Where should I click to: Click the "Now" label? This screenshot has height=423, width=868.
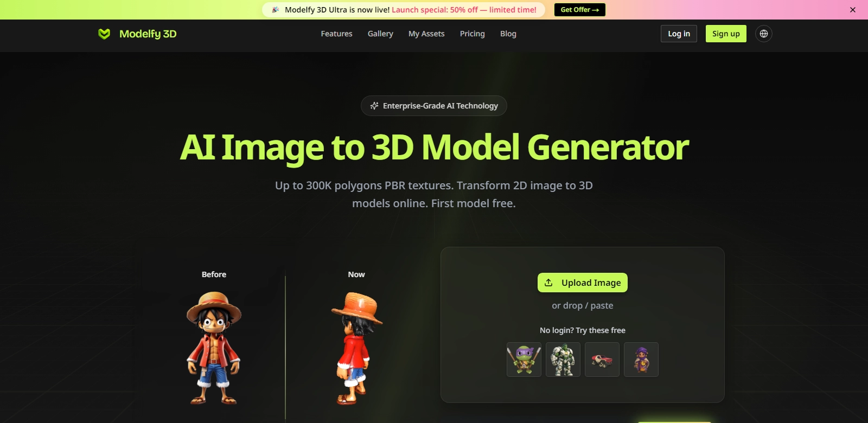(x=356, y=274)
